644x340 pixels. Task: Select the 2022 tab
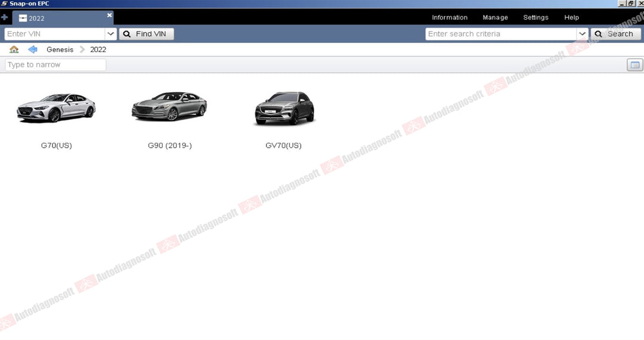click(63, 18)
